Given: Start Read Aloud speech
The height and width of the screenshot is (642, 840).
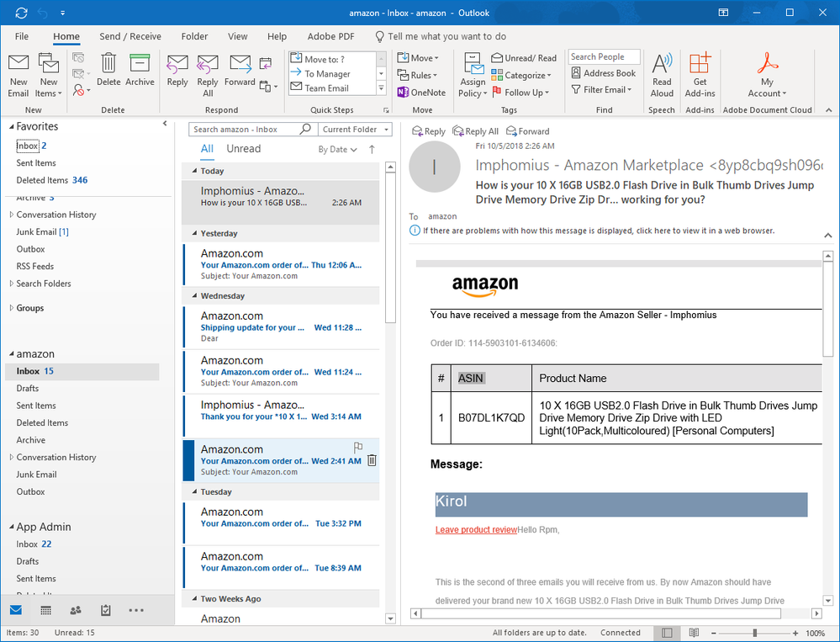Looking at the screenshot, I should (662, 76).
